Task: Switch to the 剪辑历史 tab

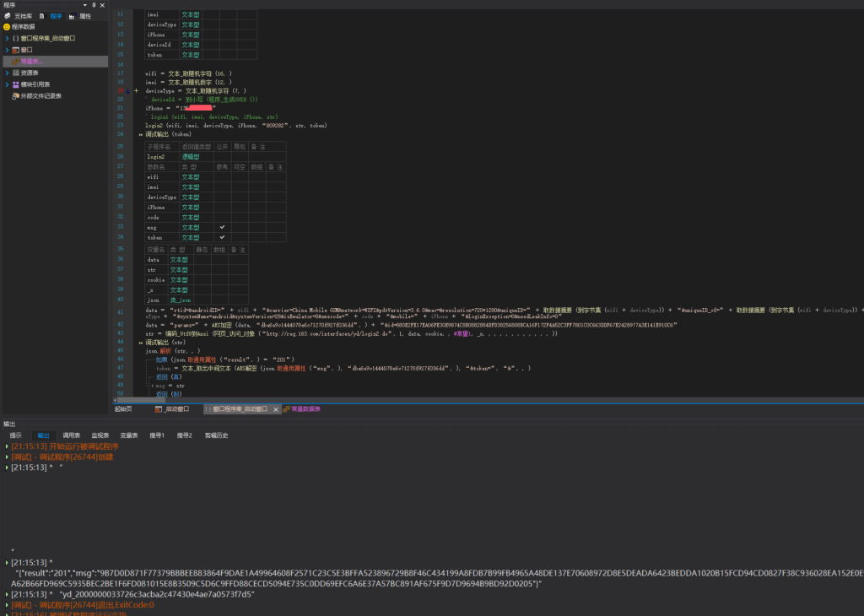Action: click(217, 435)
